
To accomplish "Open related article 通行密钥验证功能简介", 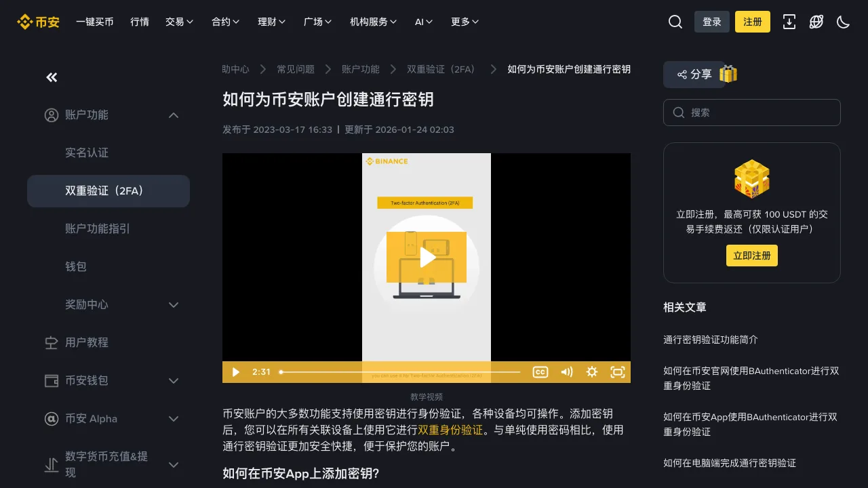I will coord(711,340).
